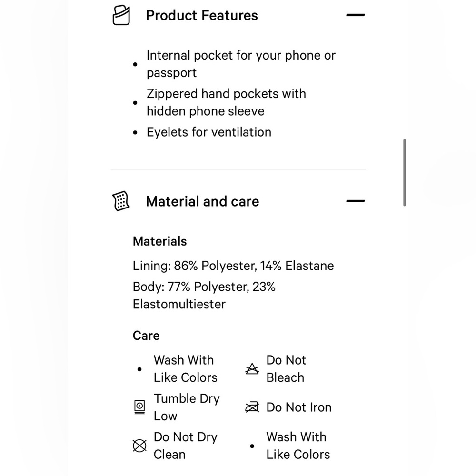This screenshot has width=476, height=476.
Task: Click the Tumble Dry Low icon
Action: pyautogui.click(x=139, y=407)
